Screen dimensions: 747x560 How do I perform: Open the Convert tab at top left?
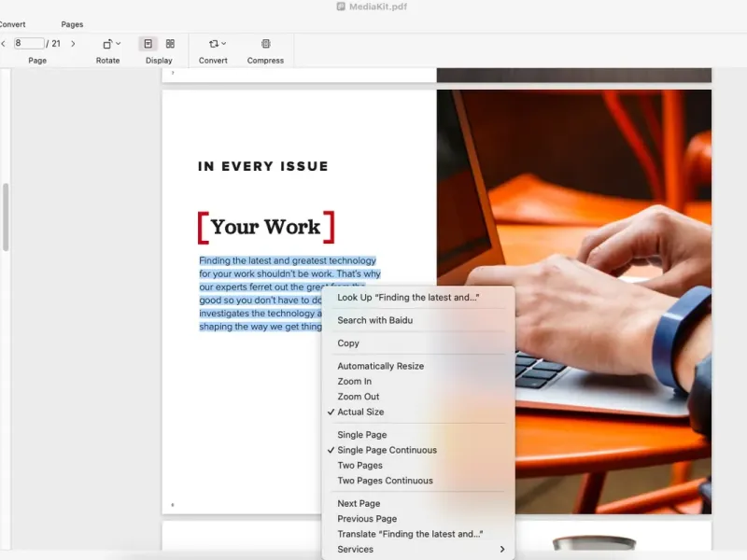[12, 24]
